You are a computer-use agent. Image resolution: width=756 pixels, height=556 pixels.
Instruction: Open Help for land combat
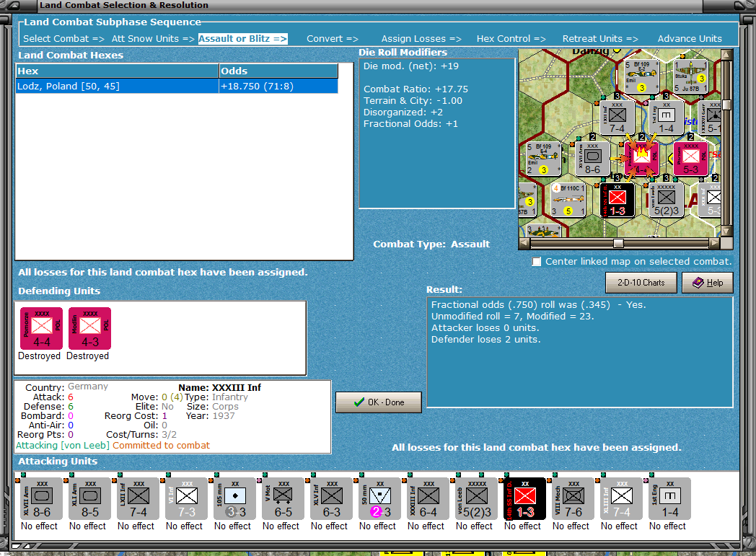point(707,283)
